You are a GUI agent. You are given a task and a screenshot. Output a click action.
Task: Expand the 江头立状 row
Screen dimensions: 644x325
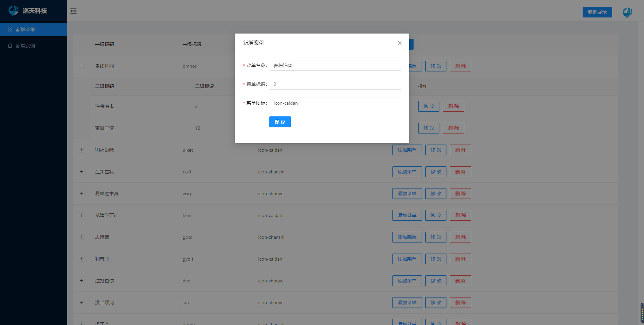click(x=82, y=172)
